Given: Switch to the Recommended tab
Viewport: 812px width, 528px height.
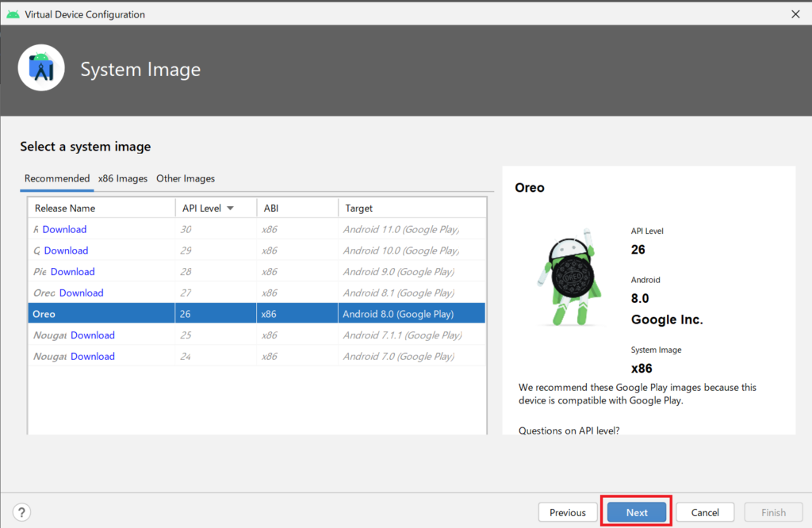Looking at the screenshot, I should tap(57, 178).
